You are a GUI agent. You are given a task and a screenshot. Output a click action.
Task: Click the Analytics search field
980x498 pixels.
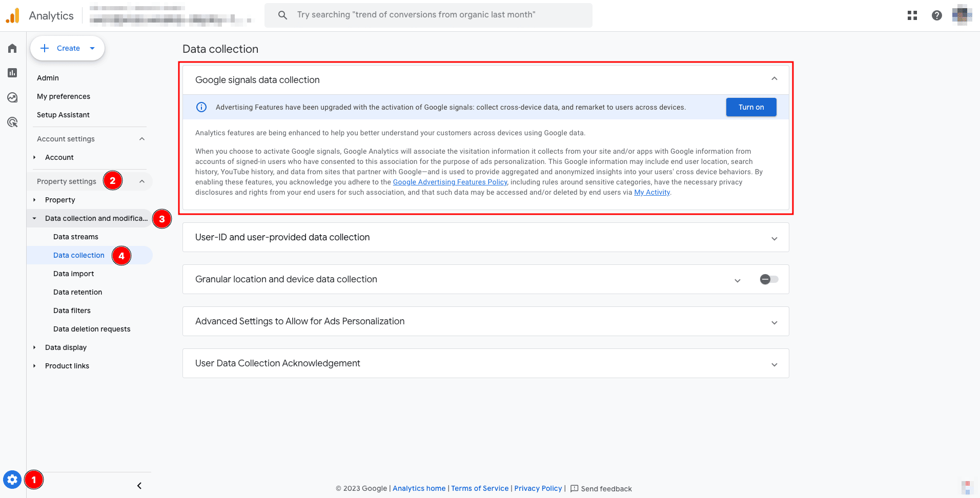(428, 15)
